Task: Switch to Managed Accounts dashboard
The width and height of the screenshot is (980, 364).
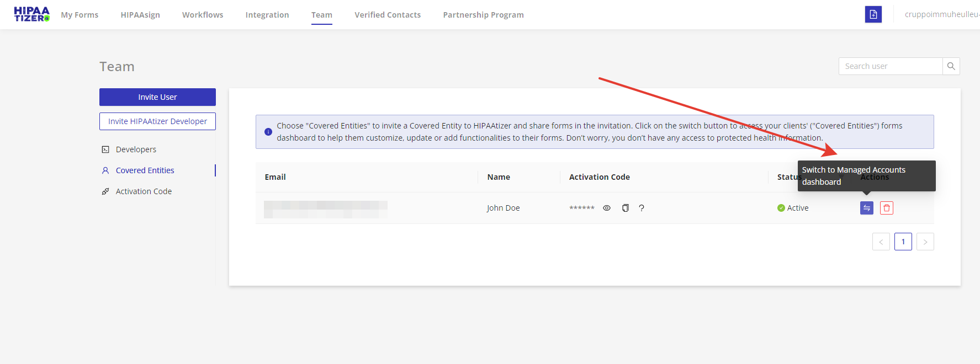Action: (x=866, y=208)
